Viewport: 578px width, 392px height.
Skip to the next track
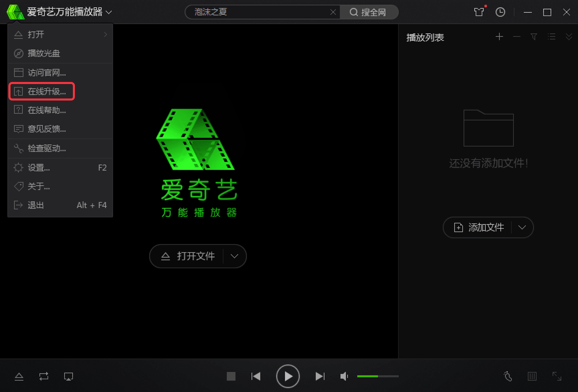coord(320,376)
